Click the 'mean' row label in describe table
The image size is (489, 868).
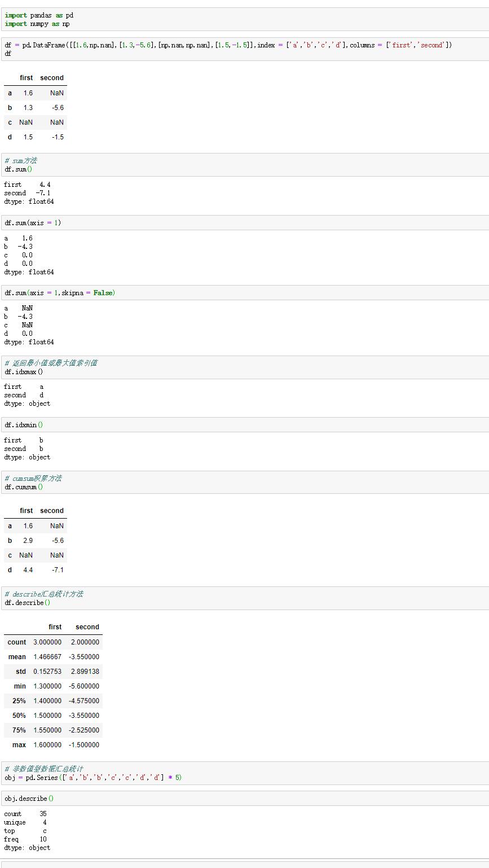pos(17,657)
